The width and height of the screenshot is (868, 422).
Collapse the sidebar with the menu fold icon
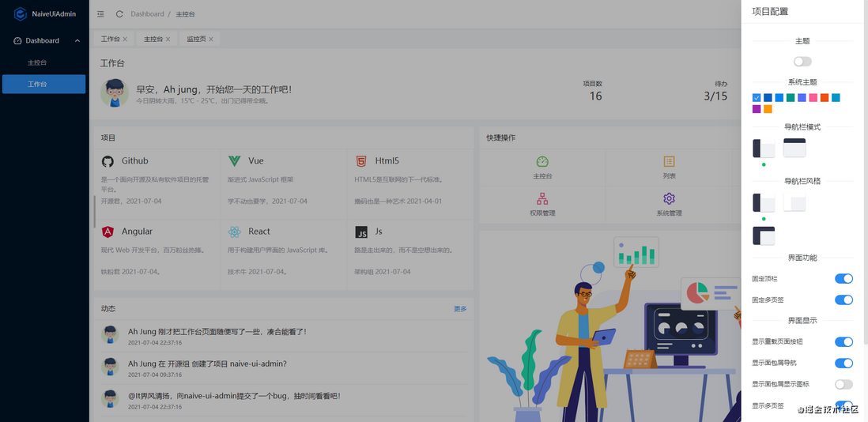(100, 13)
